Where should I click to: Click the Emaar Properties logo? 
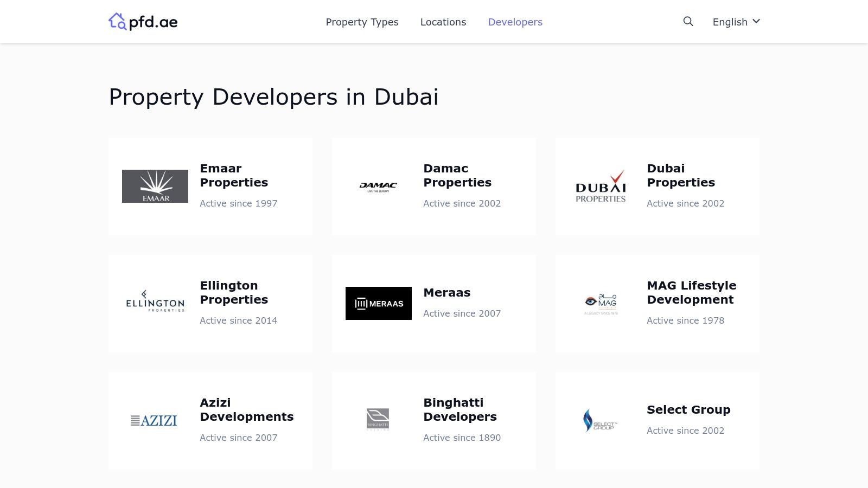click(x=155, y=186)
